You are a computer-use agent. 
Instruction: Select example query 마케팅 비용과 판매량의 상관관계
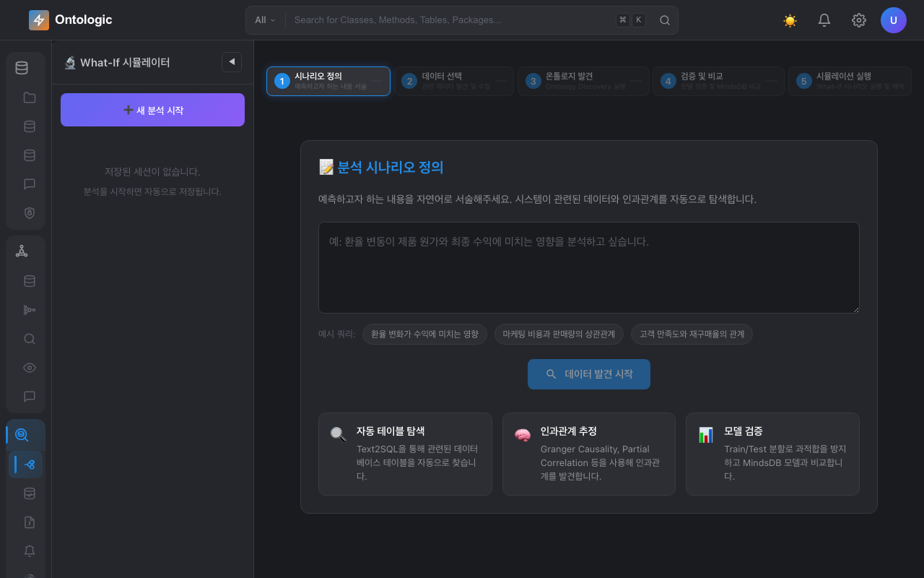point(559,334)
